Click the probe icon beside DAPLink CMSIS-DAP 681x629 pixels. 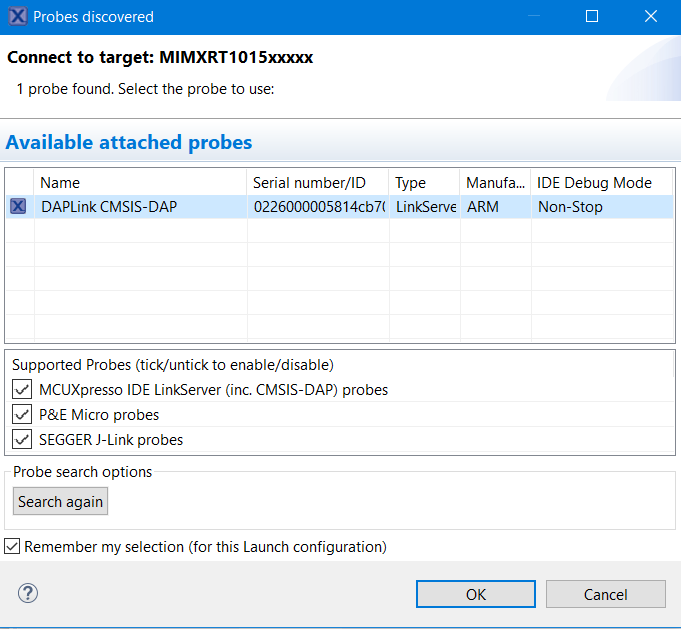point(18,207)
